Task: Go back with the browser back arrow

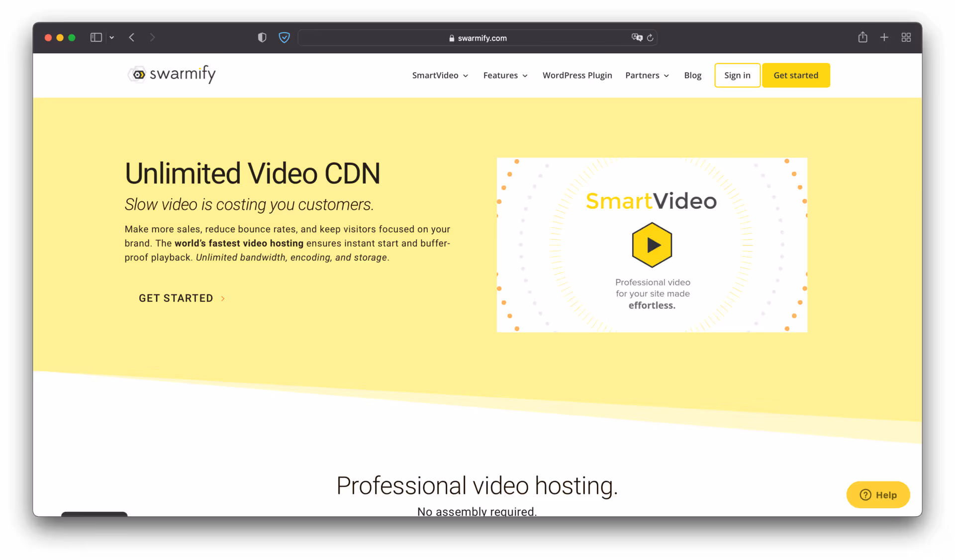Action: coord(132,37)
